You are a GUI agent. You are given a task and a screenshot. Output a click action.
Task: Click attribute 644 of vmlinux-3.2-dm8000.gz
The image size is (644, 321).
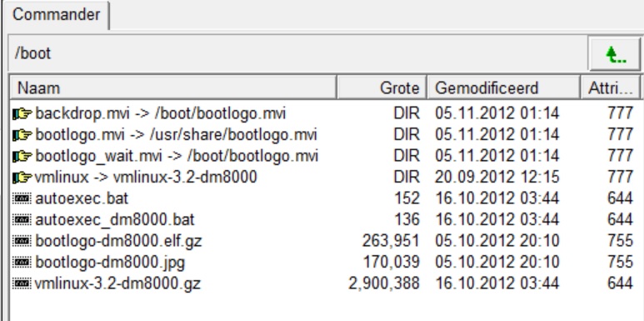pyautogui.click(x=620, y=283)
